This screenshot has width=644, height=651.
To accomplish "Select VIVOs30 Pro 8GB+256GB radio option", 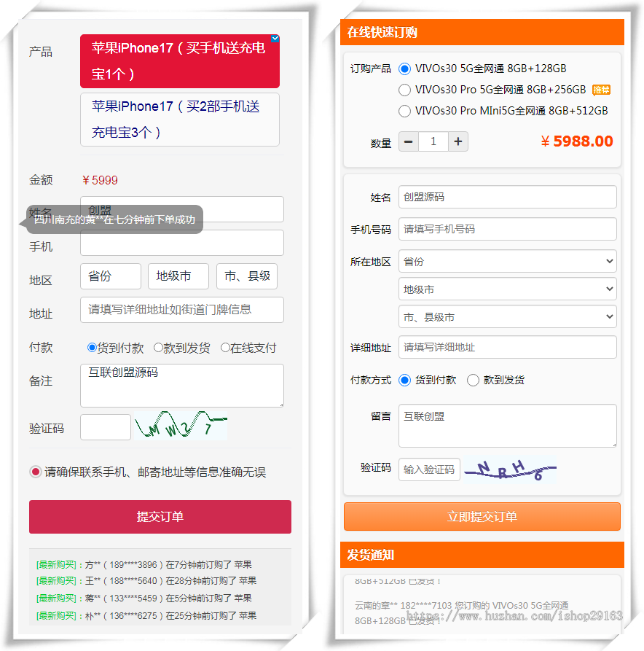I will pyautogui.click(x=404, y=90).
